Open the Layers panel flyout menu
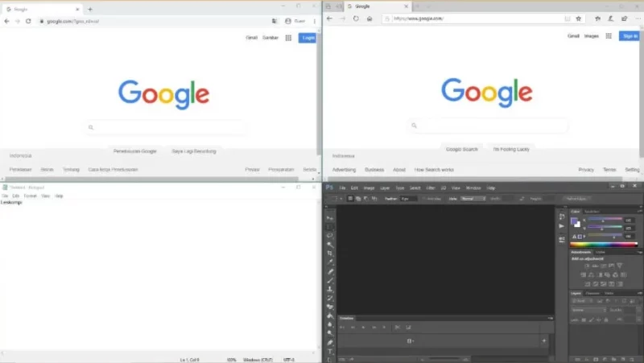644x363 pixels. 639,293
